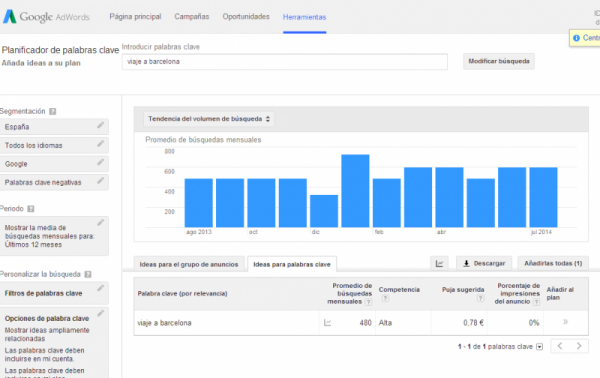This screenshot has width=600, height=378.
Task: Edit Filtros de palabras clave pencil icon
Action: (x=100, y=288)
